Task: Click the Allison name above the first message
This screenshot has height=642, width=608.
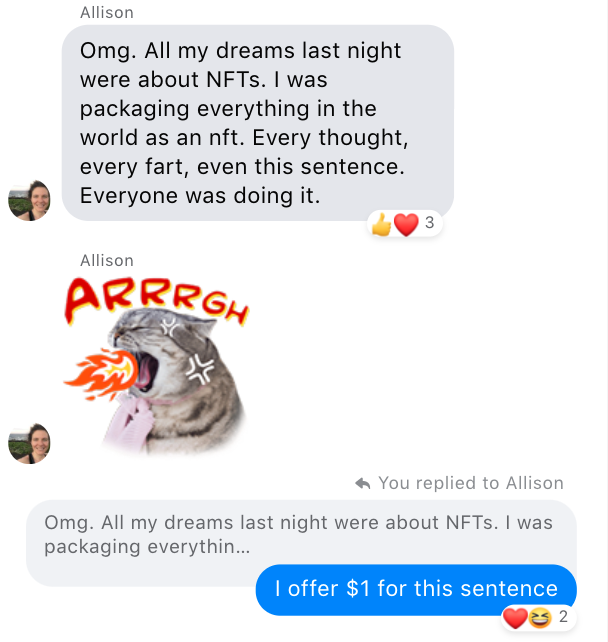Action: pos(107,13)
